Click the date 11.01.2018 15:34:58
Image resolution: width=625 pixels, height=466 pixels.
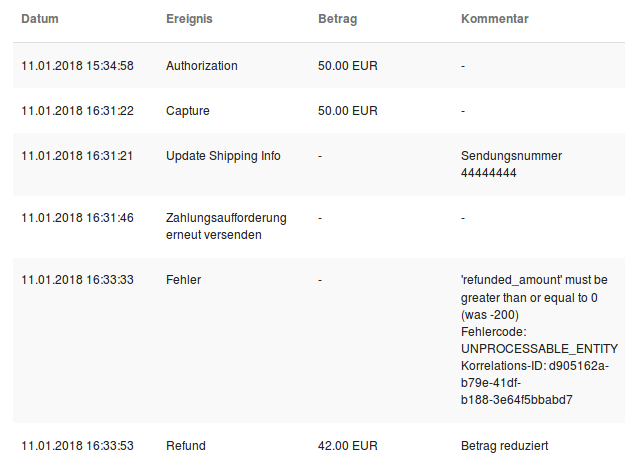[77, 65]
